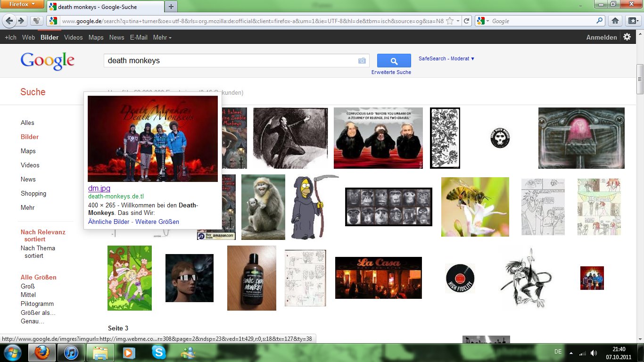644x362 pixels.
Task: Open Skype from the taskbar
Action: coord(159,353)
